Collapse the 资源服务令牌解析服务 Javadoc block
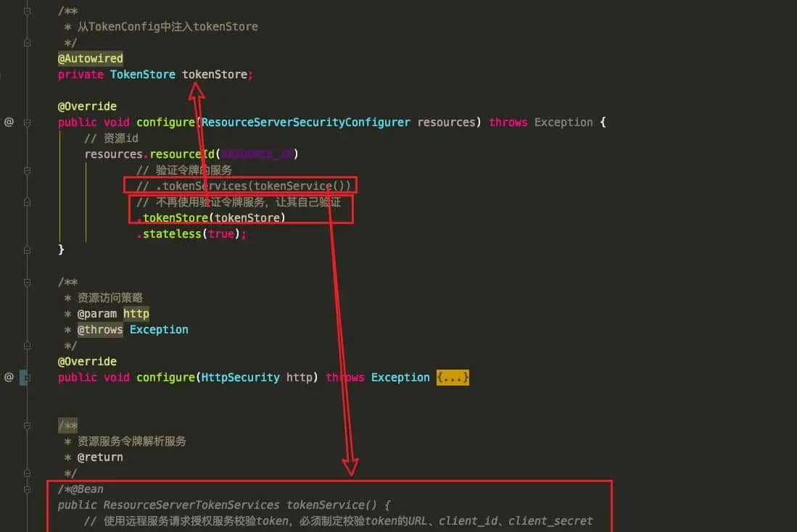Viewport: 797px width, 532px height. coord(27,425)
